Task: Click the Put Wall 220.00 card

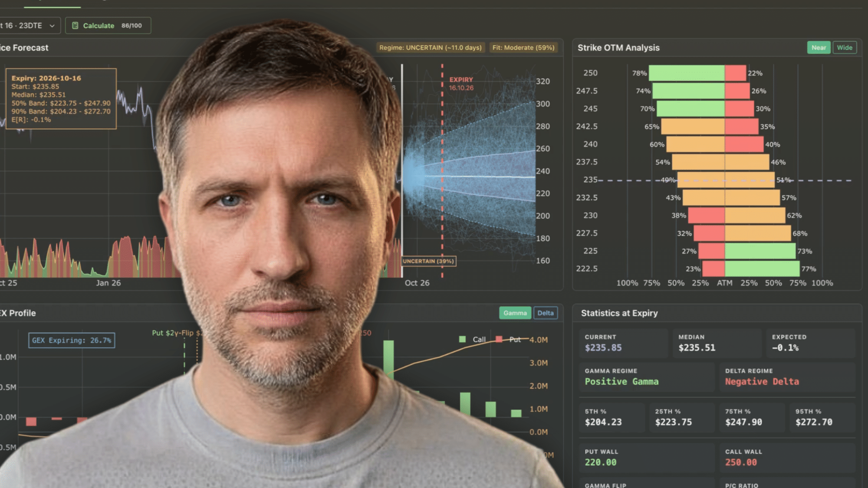Action: click(647, 458)
